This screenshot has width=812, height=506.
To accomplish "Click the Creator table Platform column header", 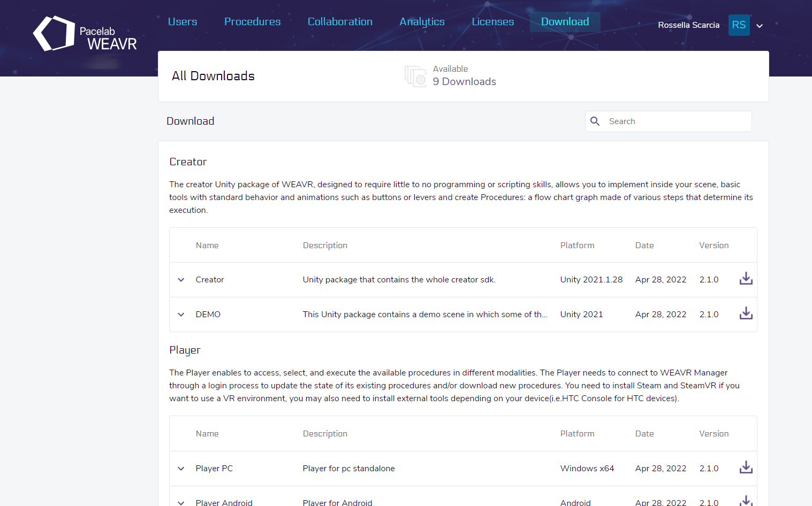I will click(577, 246).
